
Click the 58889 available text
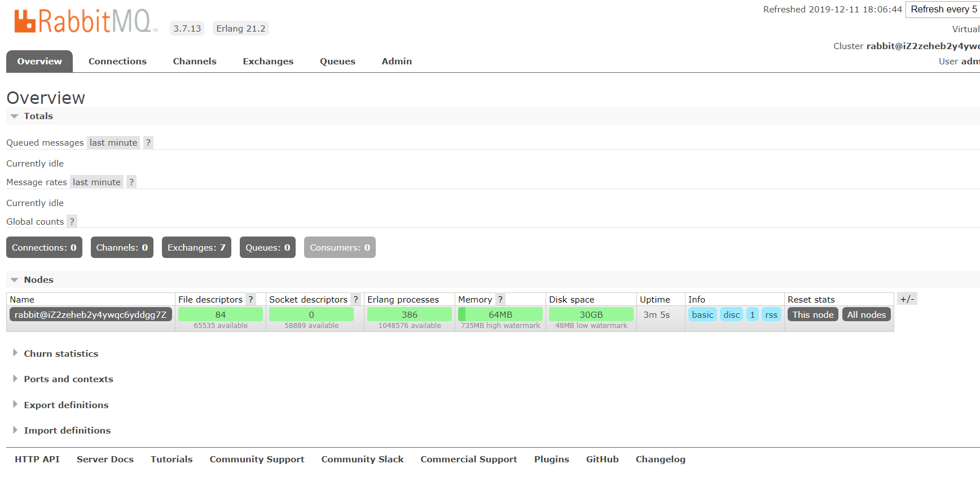point(311,326)
